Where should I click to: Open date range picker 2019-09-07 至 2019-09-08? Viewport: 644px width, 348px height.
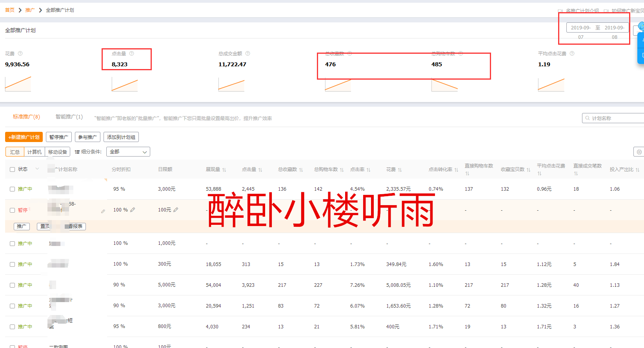click(x=597, y=28)
